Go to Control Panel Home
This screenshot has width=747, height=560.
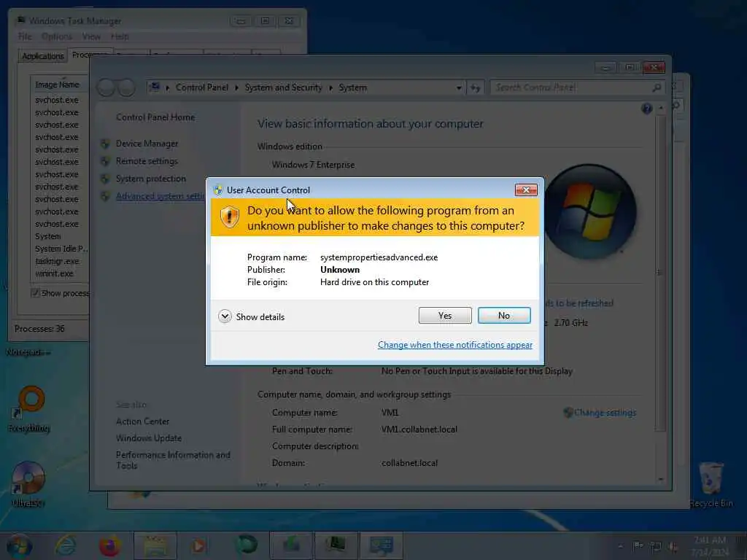(x=155, y=117)
